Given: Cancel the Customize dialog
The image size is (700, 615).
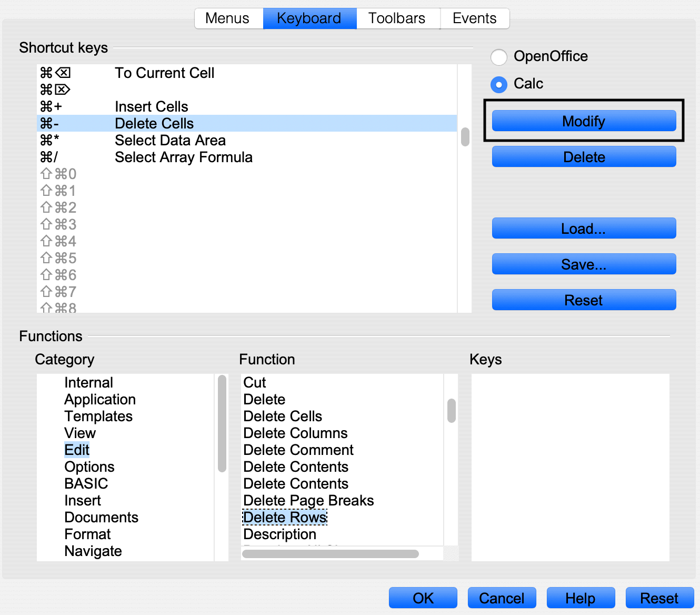Looking at the screenshot, I should pyautogui.click(x=502, y=598).
